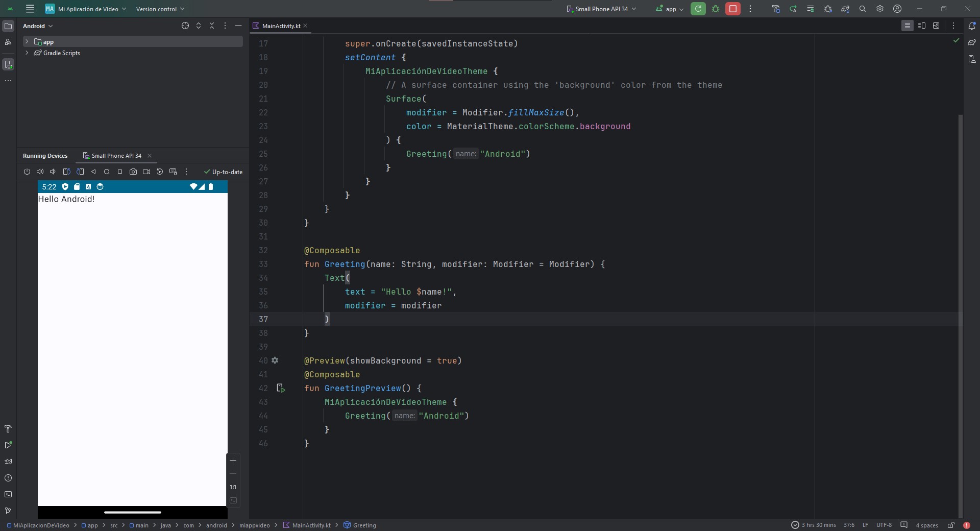This screenshot has height=531, width=980.
Task: Open the Notifications bell panel
Action: (972, 26)
